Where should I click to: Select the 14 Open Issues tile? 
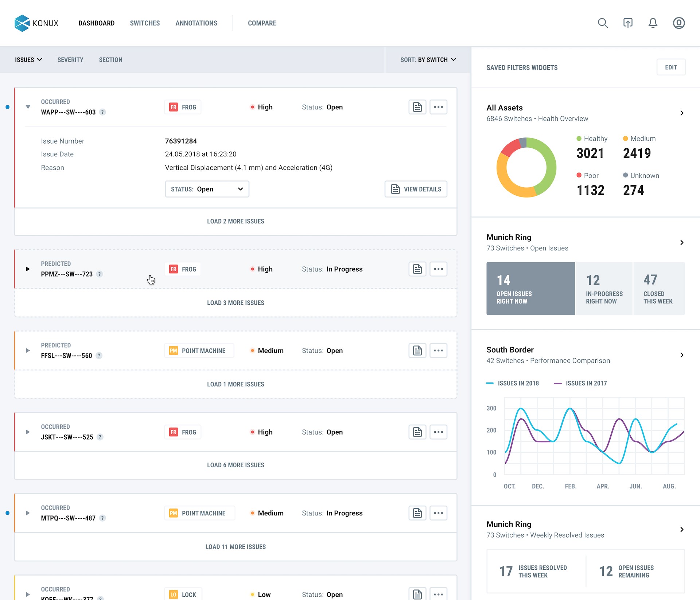(x=530, y=288)
